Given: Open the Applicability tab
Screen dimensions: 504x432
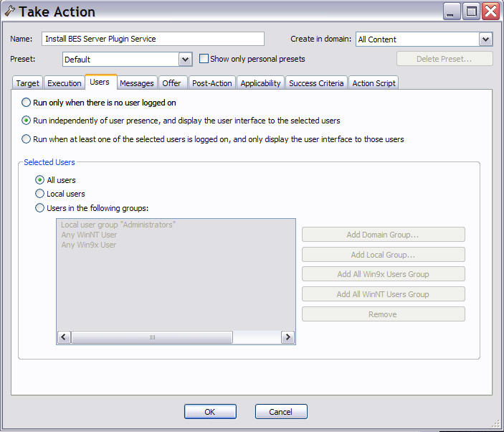Looking at the screenshot, I should pos(260,83).
